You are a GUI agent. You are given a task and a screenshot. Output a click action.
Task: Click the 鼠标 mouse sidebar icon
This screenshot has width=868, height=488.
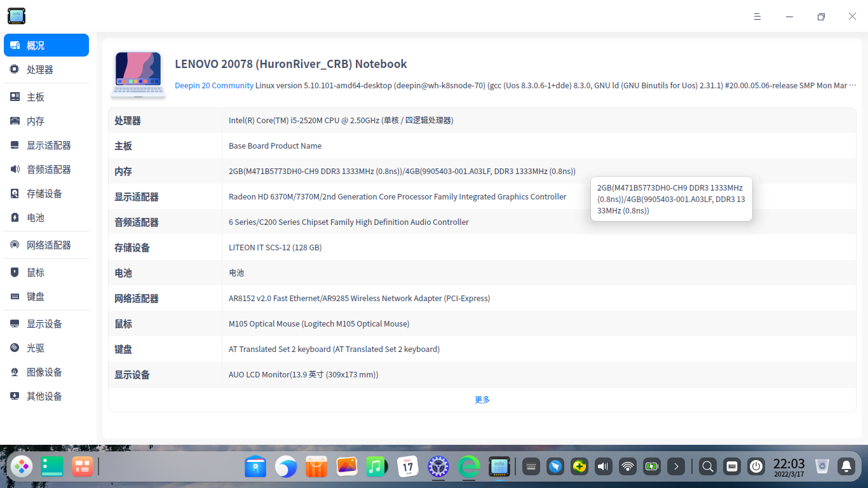click(15, 272)
